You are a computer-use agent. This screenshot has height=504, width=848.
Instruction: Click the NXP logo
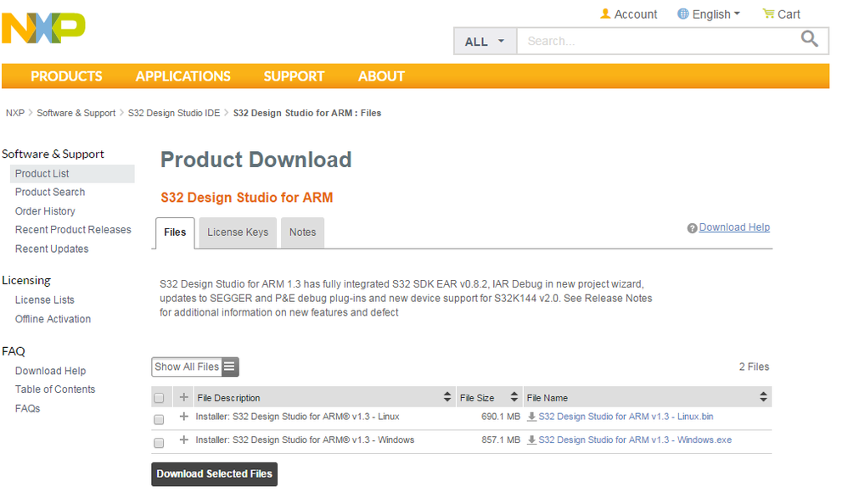(x=43, y=26)
